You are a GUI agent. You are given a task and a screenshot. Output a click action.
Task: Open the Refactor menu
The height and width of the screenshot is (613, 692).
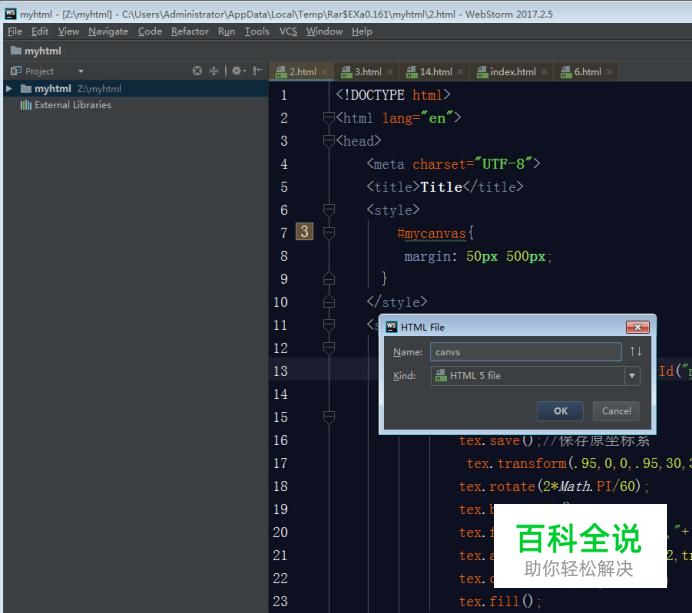[x=190, y=31]
